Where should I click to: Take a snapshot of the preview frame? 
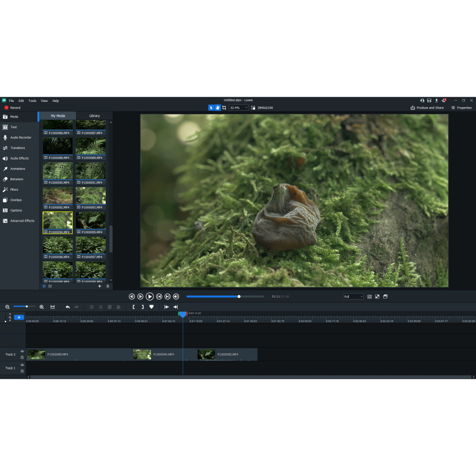(x=369, y=296)
